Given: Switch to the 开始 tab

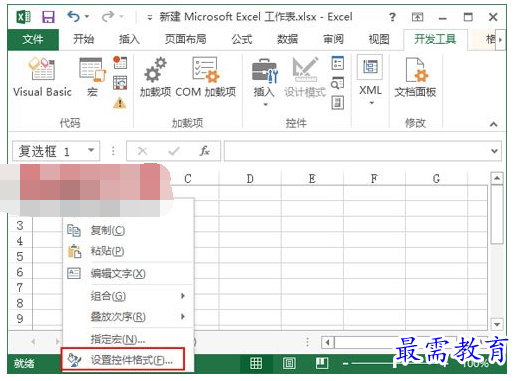Looking at the screenshot, I should coord(83,39).
